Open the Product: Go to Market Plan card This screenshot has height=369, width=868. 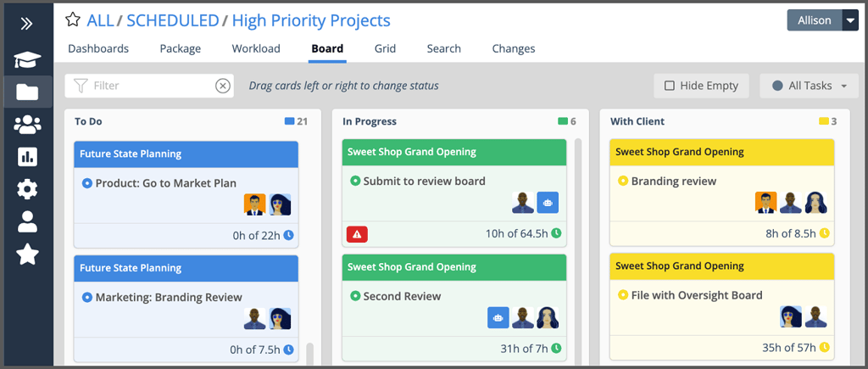[x=186, y=194]
